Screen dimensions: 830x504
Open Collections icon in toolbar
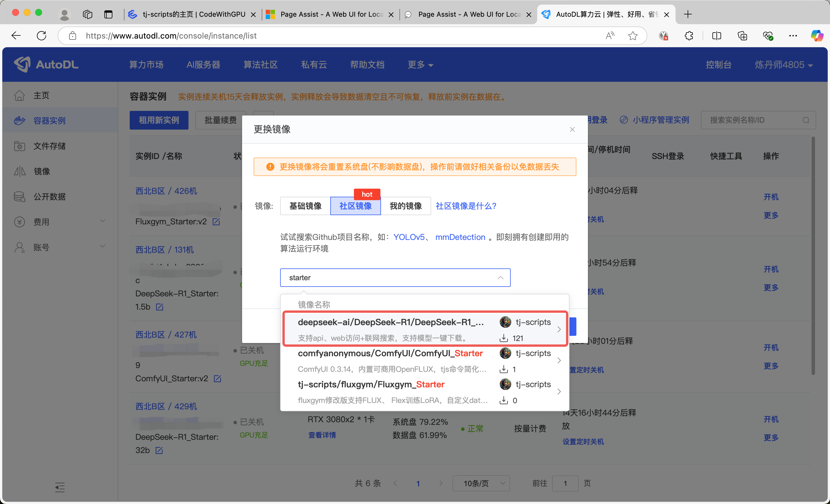click(x=742, y=36)
